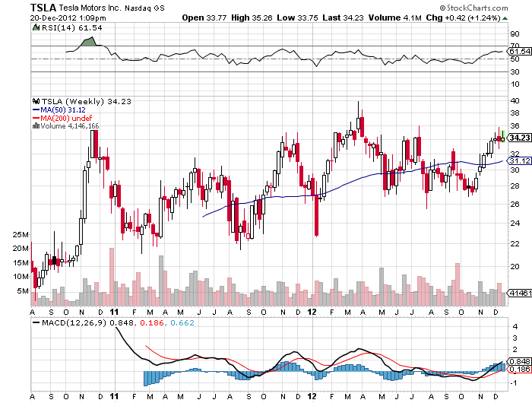Click the green overbought RSI peak area
Viewport: 532px width, 403px height.
point(89,42)
